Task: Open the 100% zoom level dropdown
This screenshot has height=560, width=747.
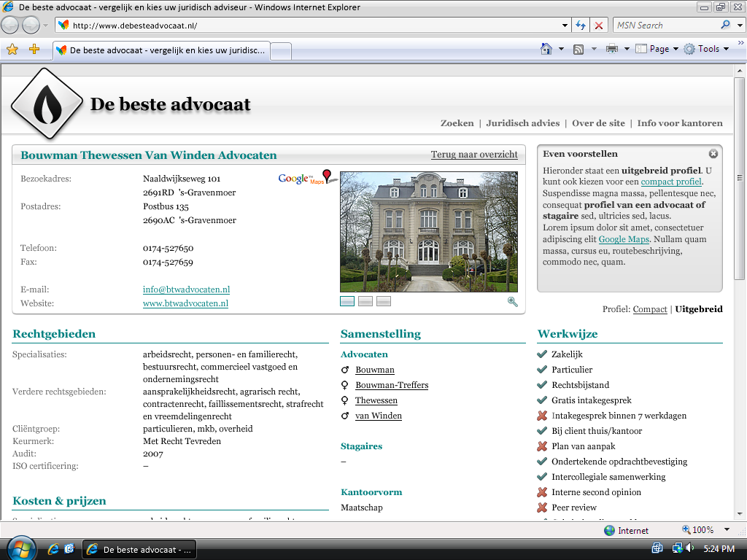Action: click(727, 529)
